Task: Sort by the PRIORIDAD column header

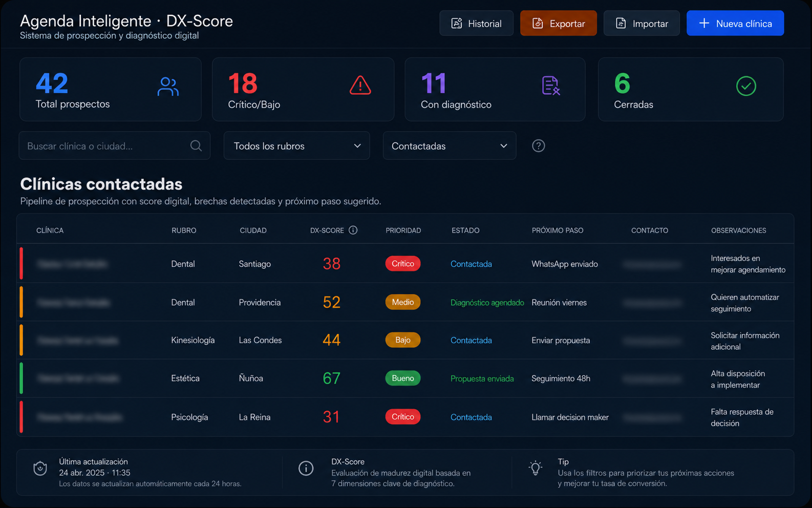Action: pos(403,230)
